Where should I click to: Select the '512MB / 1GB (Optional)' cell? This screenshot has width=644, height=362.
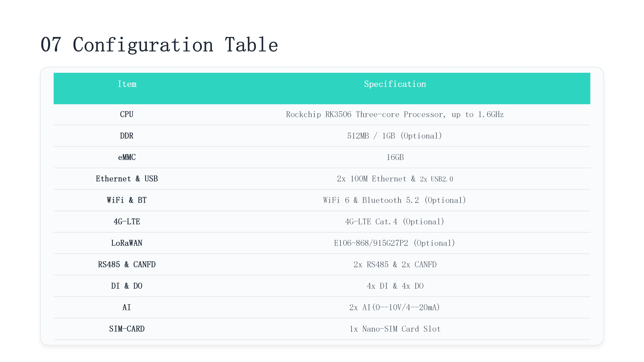pos(395,136)
